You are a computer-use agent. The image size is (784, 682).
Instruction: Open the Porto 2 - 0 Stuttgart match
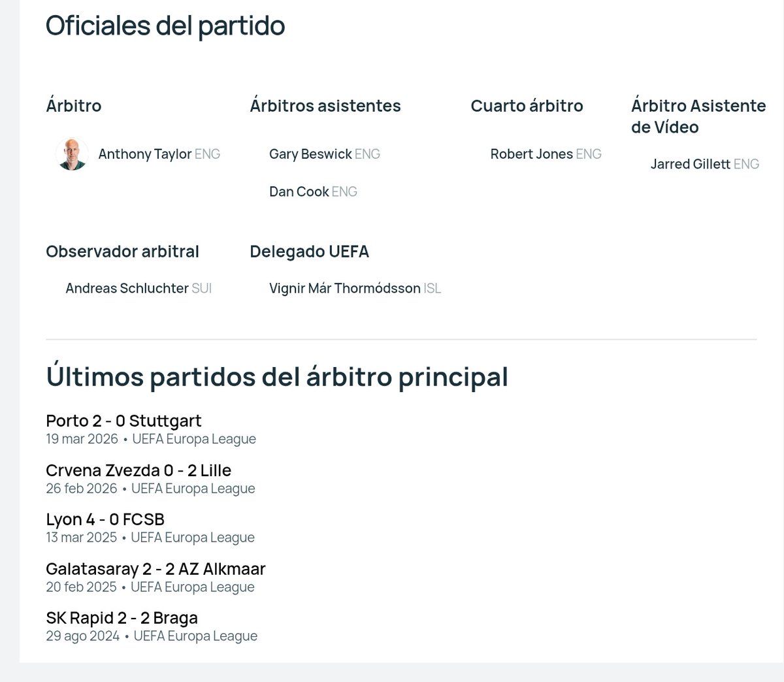pyautogui.click(x=123, y=421)
